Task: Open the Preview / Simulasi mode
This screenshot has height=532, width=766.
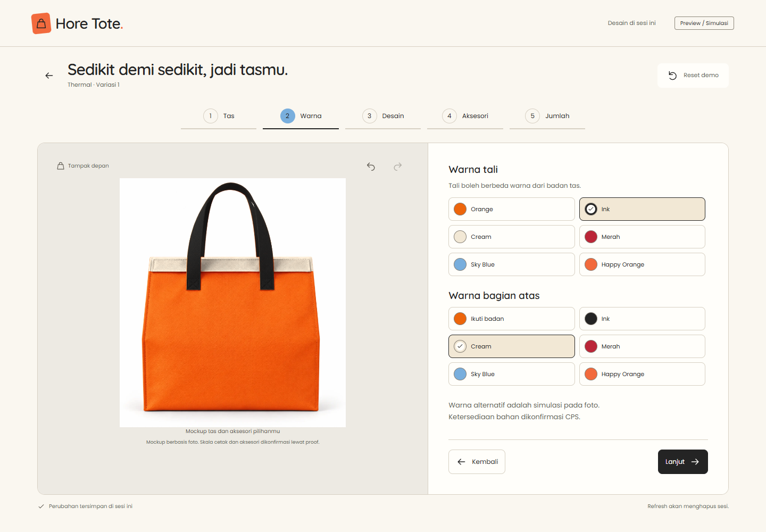Action: pyautogui.click(x=704, y=23)
